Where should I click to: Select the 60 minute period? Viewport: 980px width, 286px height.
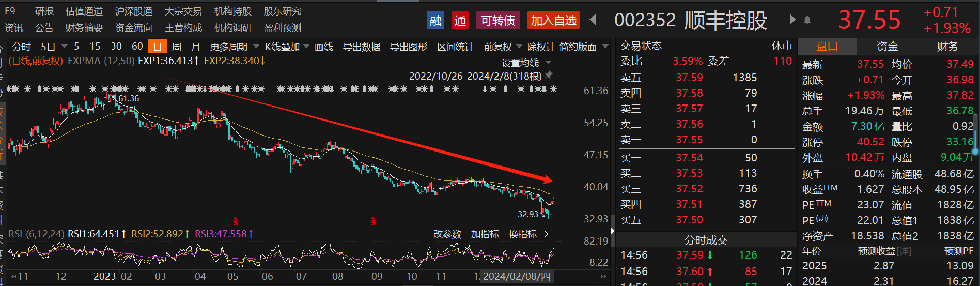[137, 47]
